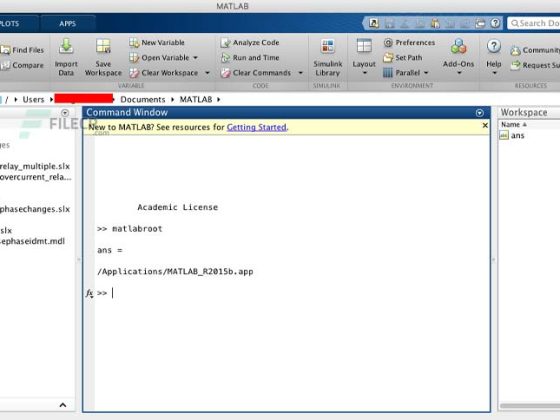Screen dimensions: 560x420
Task: Select Users in the path bar
Action: [x=33, y=100]
